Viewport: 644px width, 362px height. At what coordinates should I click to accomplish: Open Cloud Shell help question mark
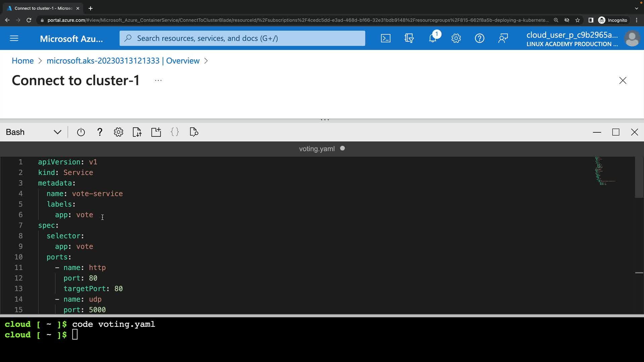coord(100,132)
